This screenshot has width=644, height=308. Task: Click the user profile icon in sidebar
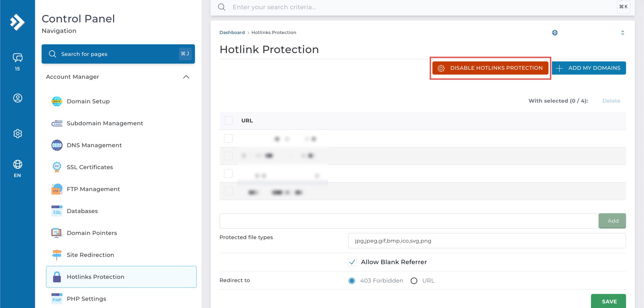17,98
